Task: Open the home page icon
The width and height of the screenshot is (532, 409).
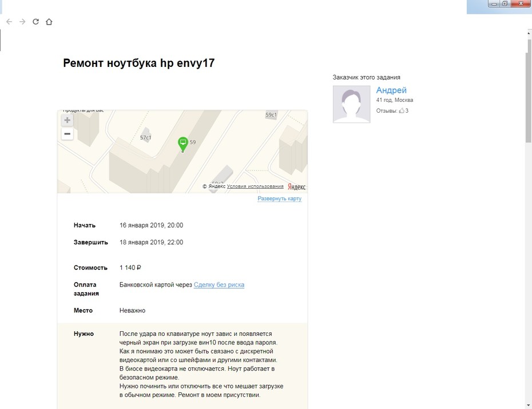Action: pos(49,22)
